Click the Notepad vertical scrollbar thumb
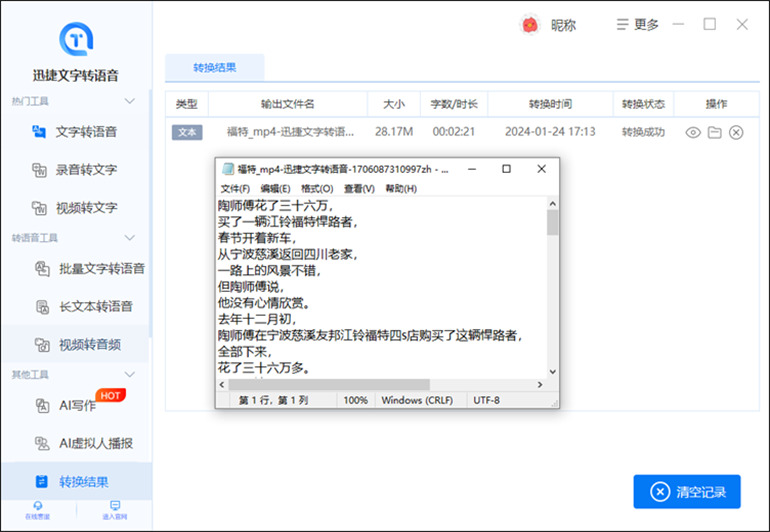 coord(552,223)
